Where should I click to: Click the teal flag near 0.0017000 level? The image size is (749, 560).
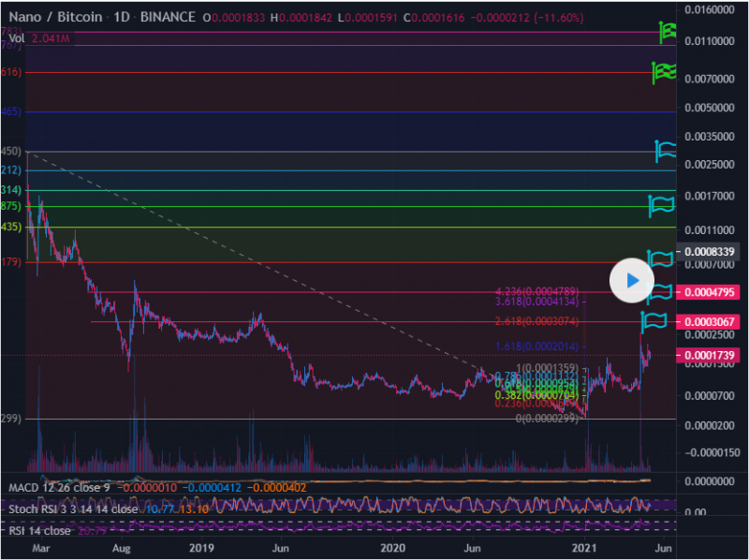click(x=661, y=204)
